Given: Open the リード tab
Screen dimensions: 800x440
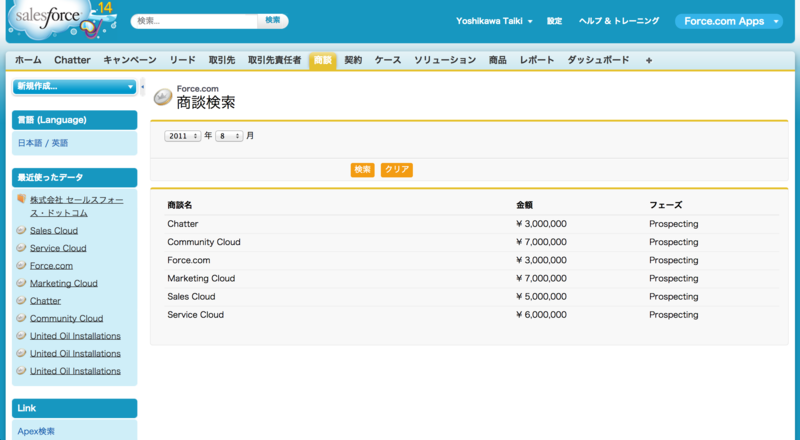Looking at the screenshot, I should point(183,60).
